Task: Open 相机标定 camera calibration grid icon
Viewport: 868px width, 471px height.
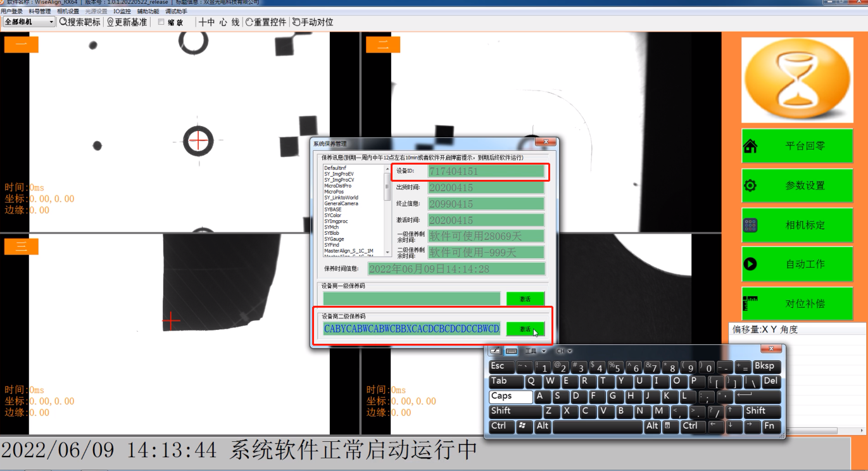Action: (x=797, y=225)
